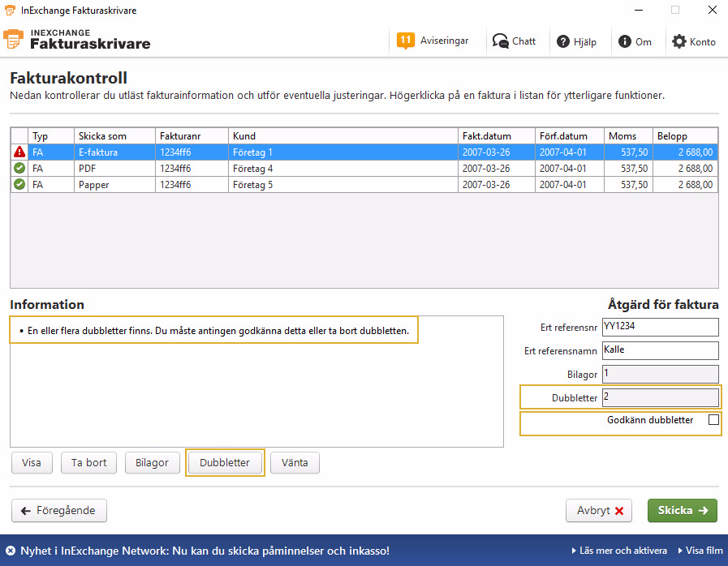The image size is (728, 566).
Task: Open the Visa film link
Action: click(x=700, y=551)
